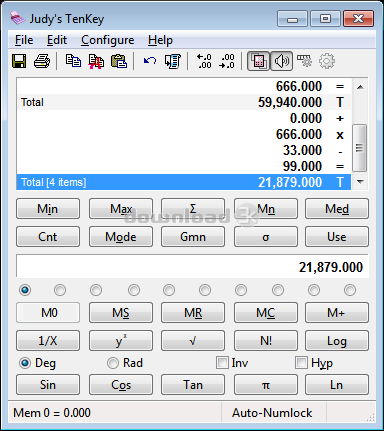Viewport: 384px width, 431px height.
Task: Click the tape scrollbar down arrow
Action: coord(360,182)
